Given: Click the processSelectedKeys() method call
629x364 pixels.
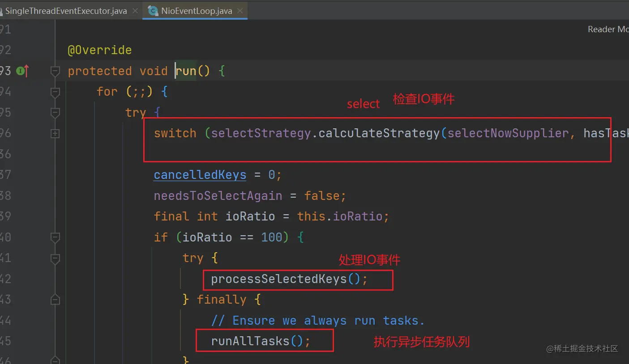Looking at the screenshot, I should click(278, 279).
